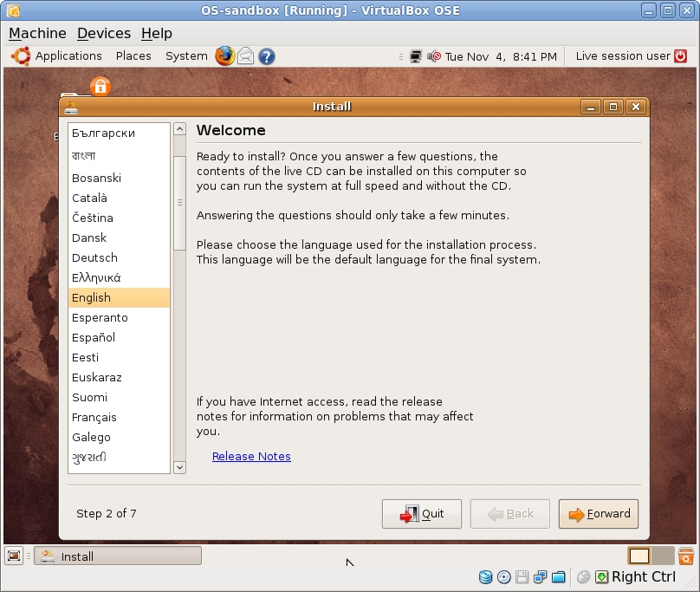Select Français language
Image resolution: width=700 pixels, height=592 pixels.
pyautogui.click(x=119, y=417)
